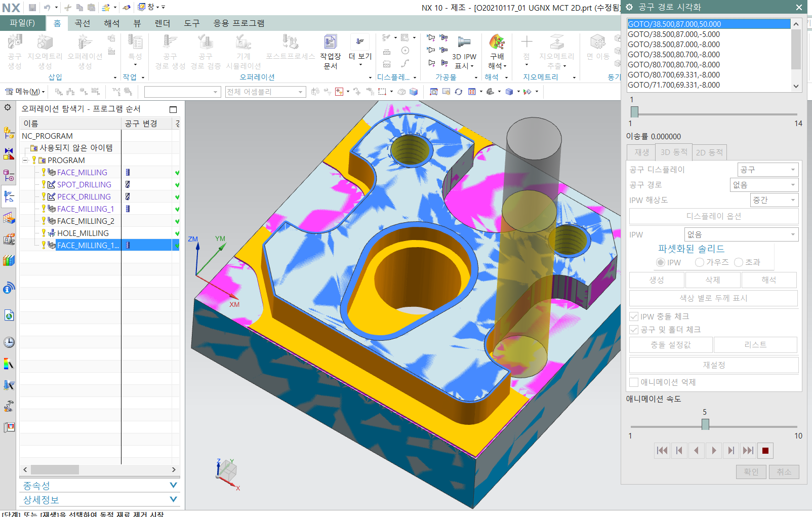Click the 디스플레이 옵션 button
The width and height of the screenshot is (812, 517).
[x=714, y=216]
